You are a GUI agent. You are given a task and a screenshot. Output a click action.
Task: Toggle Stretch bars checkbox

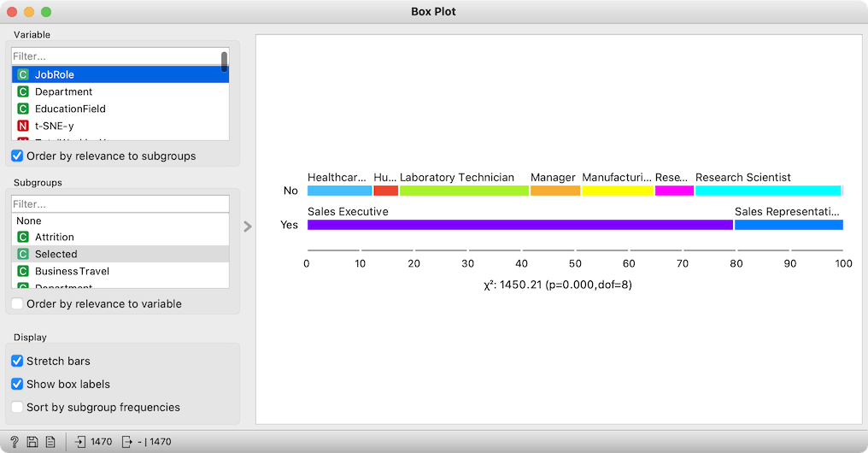coord(17,361)
